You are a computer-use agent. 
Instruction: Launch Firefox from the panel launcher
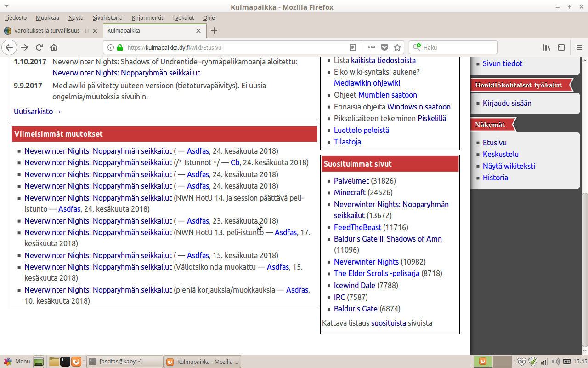pyautogui.click(x=76, y=362)
